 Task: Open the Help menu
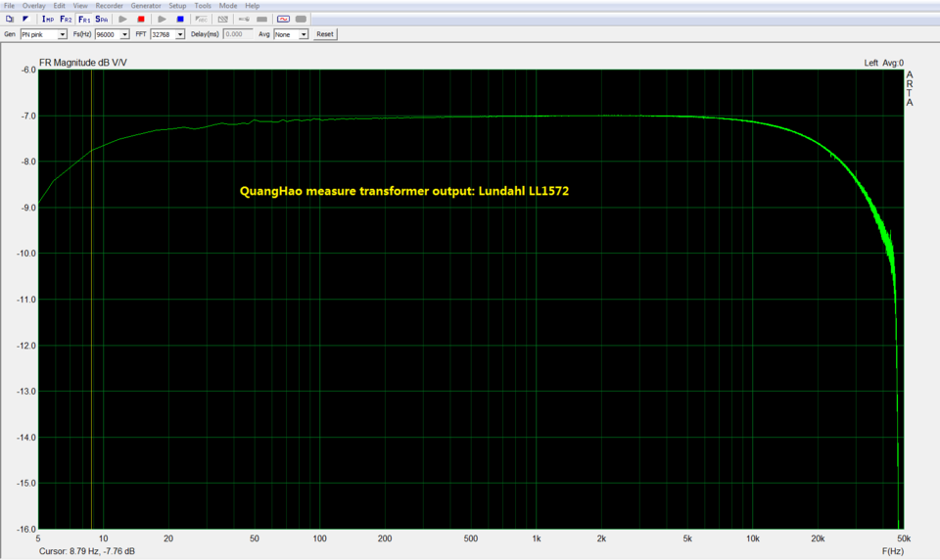pos(253,6)
